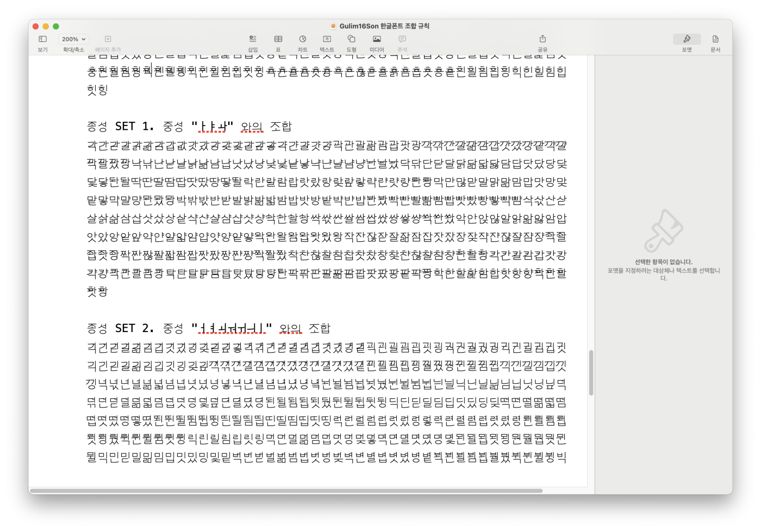Add a chart with the 차트 icon
Image resolution: width=761 pixels, height=532 pixels.
(303, 39)
